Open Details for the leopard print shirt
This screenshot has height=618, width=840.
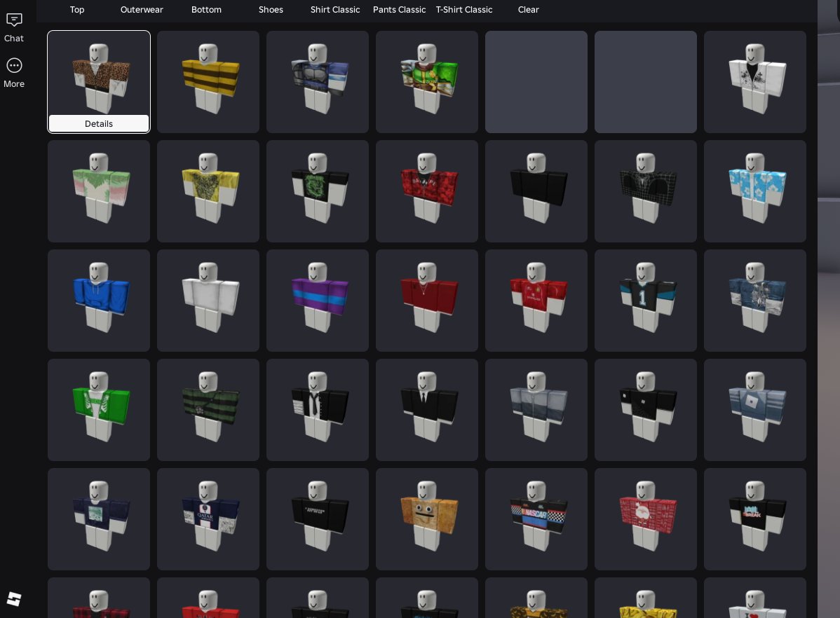click(x=99, y=124)
